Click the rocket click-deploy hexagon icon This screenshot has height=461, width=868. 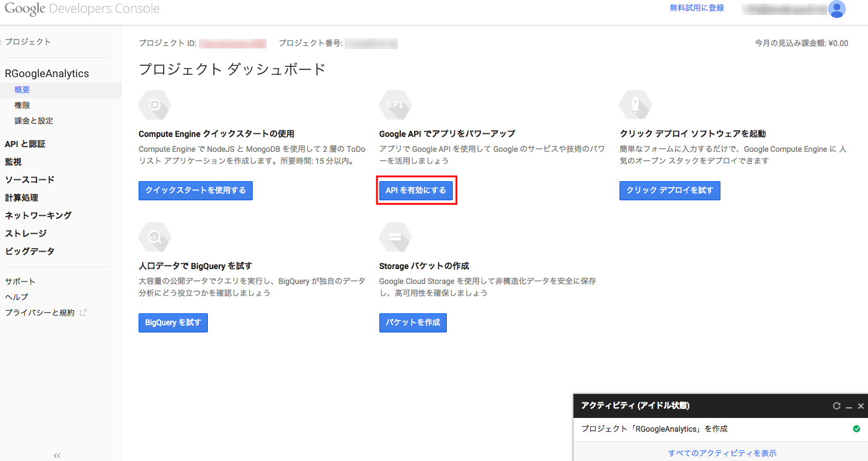(x=636, y=105)
